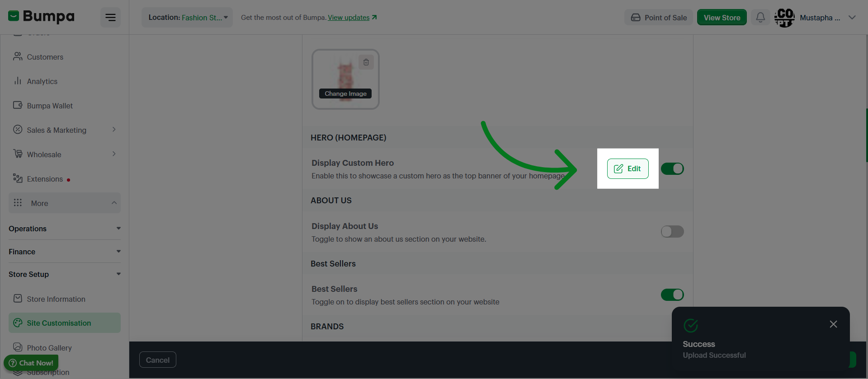Screen dimensions: 868x379
Task: Collapse the More section chevron
Action: click(x=114, y=203)
